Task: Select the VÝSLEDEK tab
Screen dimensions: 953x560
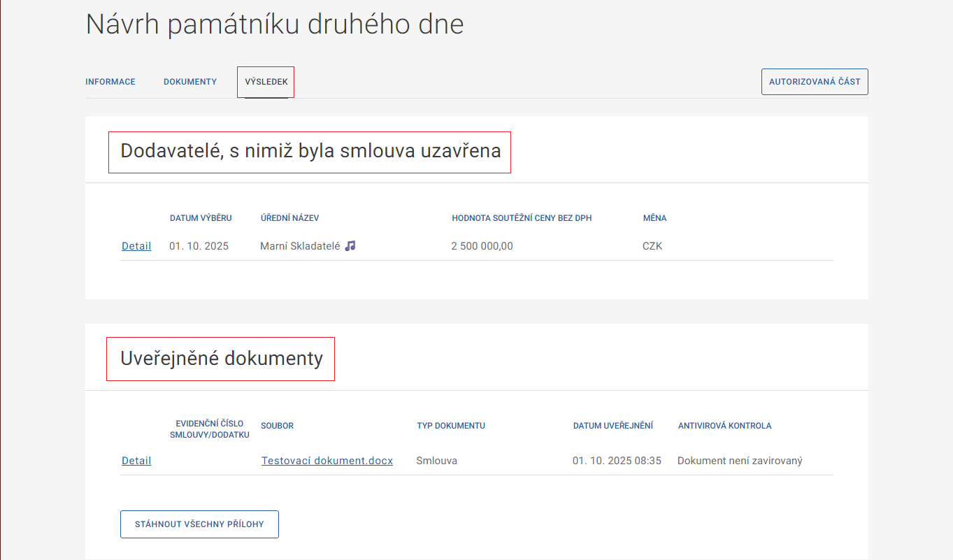Action: pos(266,81)
